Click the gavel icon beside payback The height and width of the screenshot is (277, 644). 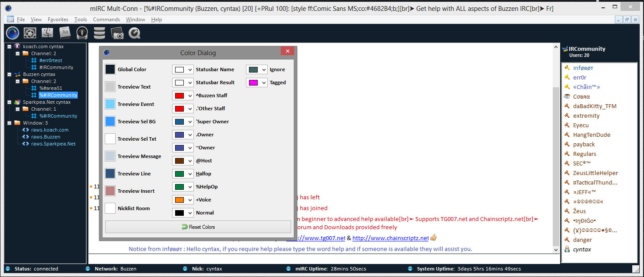coord(567,144)
